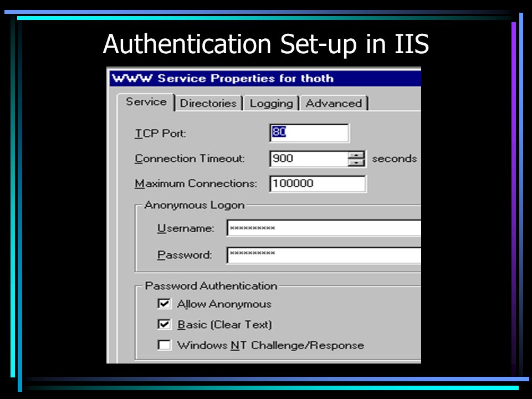Click the 'Password Authentication' group label
Screen dimensions: 532x399
pyautogui.click(x=211, y=286)
